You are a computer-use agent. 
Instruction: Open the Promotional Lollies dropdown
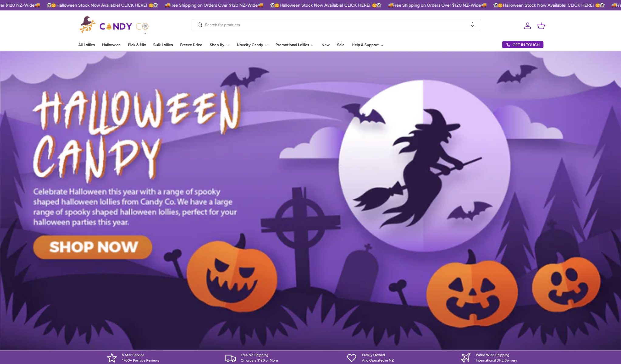click(294, 45)
